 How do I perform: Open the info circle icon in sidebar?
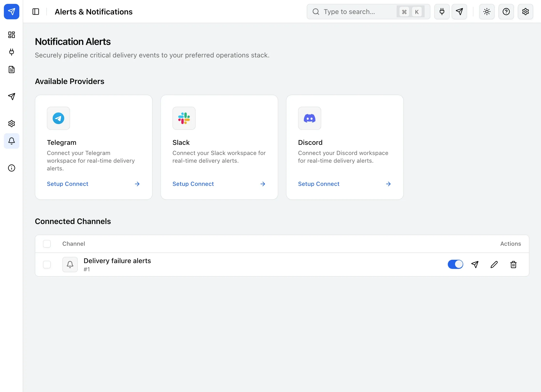[12, 168]
